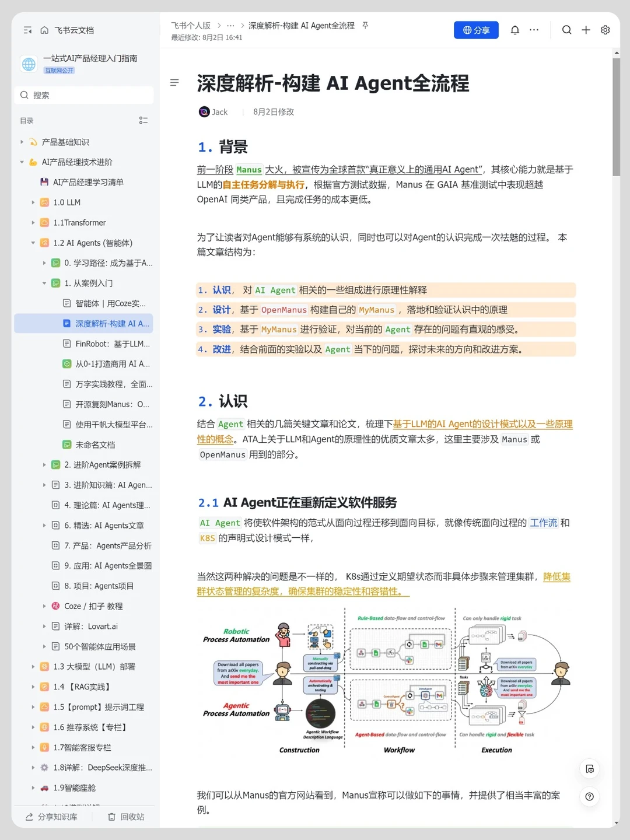The width and height of the screenshot is (630, 840).
Task: Open the help question mark icon
Action: pos(590,796)
